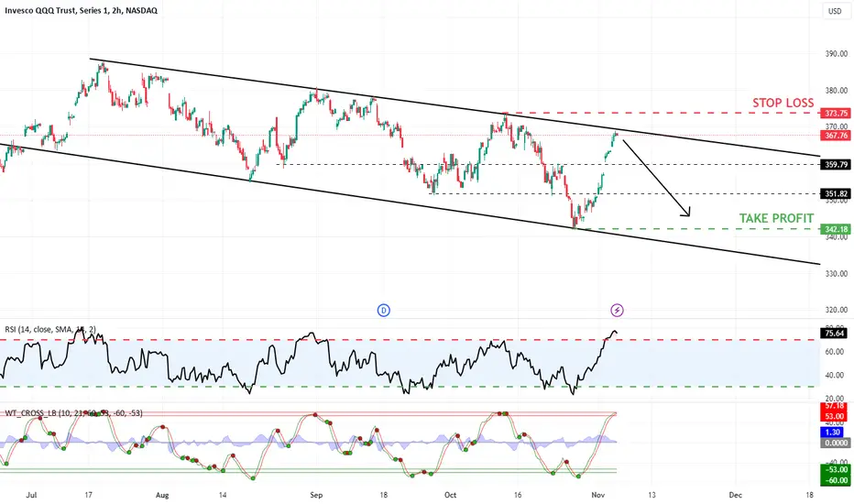Click the 351.82 price level tag

[x=836, y=193]
